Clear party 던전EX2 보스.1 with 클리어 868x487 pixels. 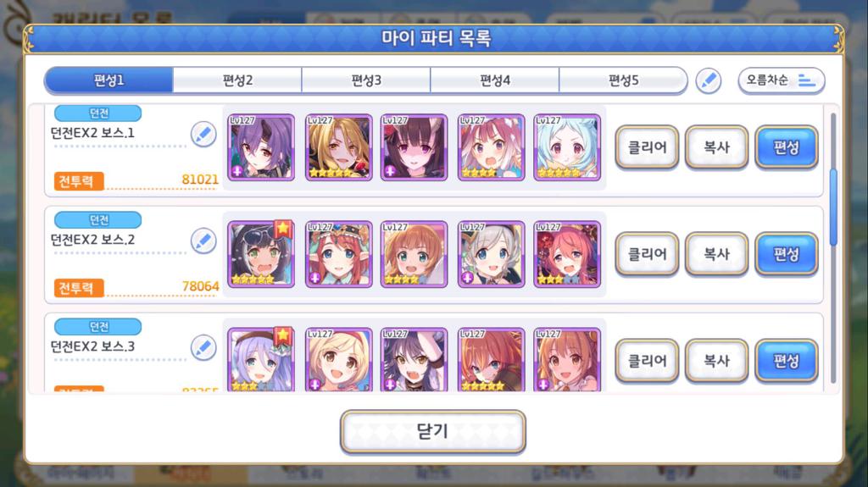647,147
